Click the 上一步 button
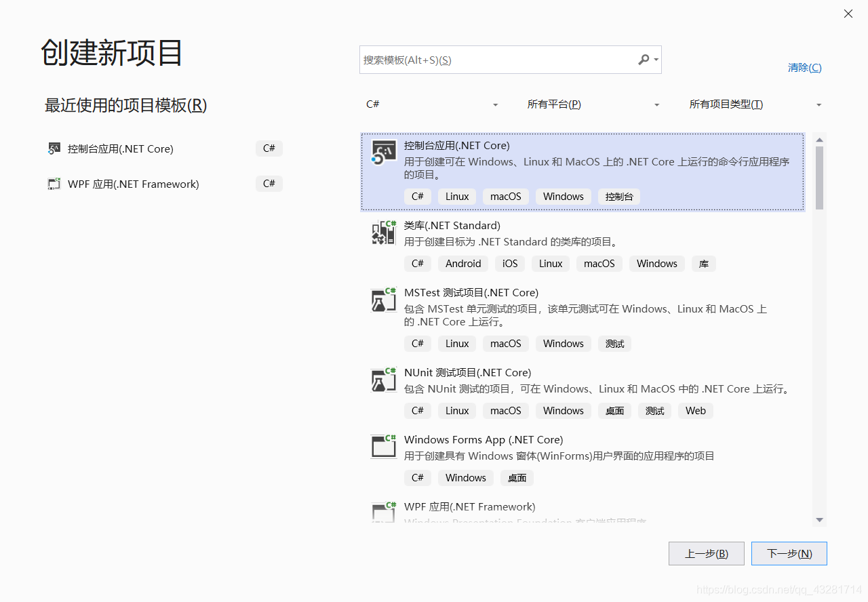The height and width of the screenshot is (602, 868). [x=707, y=553]
